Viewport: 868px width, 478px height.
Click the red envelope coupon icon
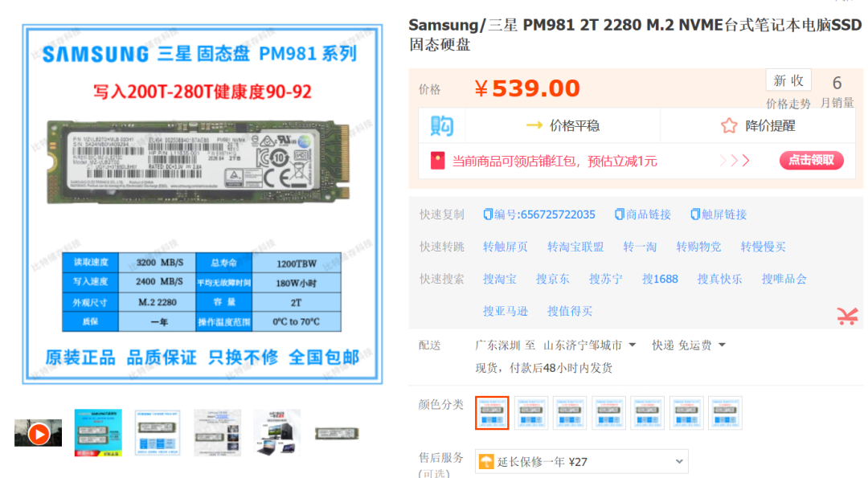pyautogui.click(x=437, y=161)
